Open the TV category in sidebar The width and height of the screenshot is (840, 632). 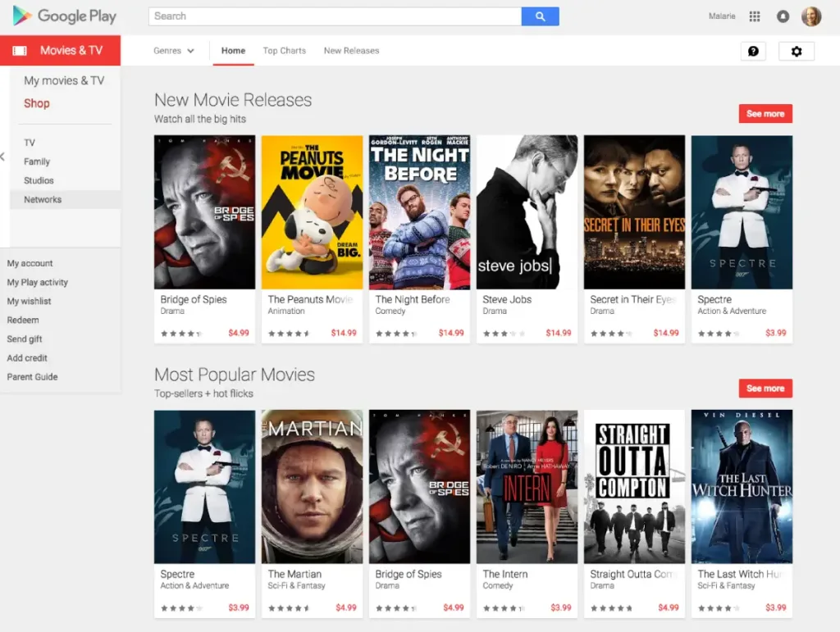click(30, 143)
